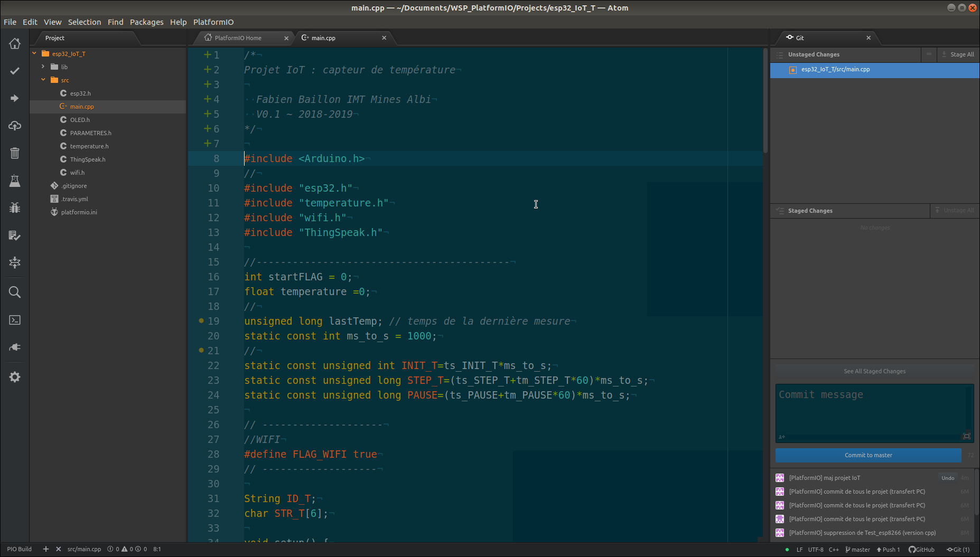Click the Upload arrow icon in sidebar
The height and width of the screenshot is (557, 980).
[15, 98]
